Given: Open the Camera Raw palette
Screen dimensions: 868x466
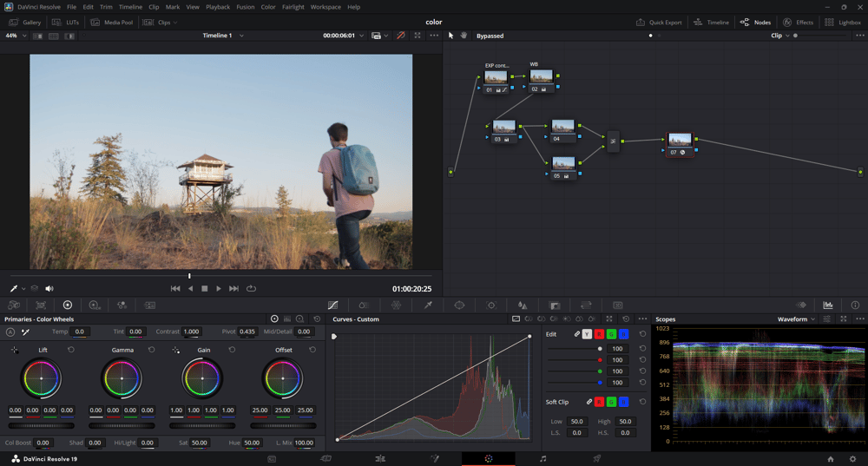Looking at the screenshot, I should pos(14,305).
